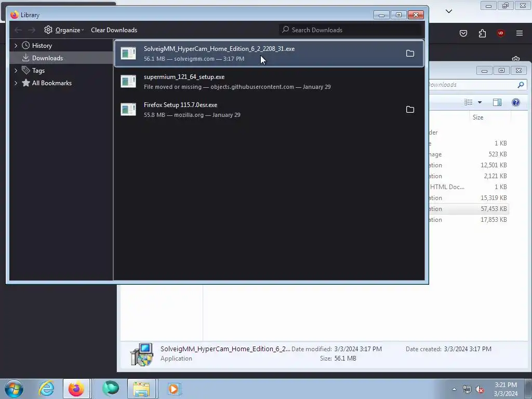Switch to Firefox taskbar button

76,389
